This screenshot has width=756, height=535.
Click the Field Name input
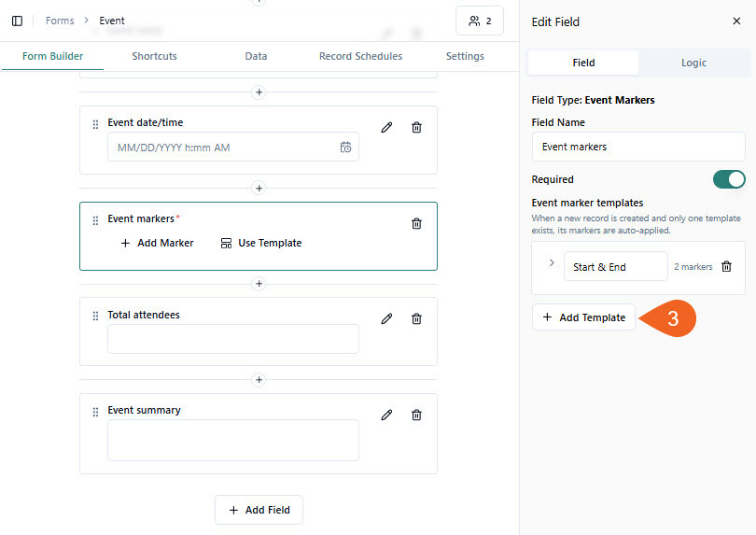point(638,147)
